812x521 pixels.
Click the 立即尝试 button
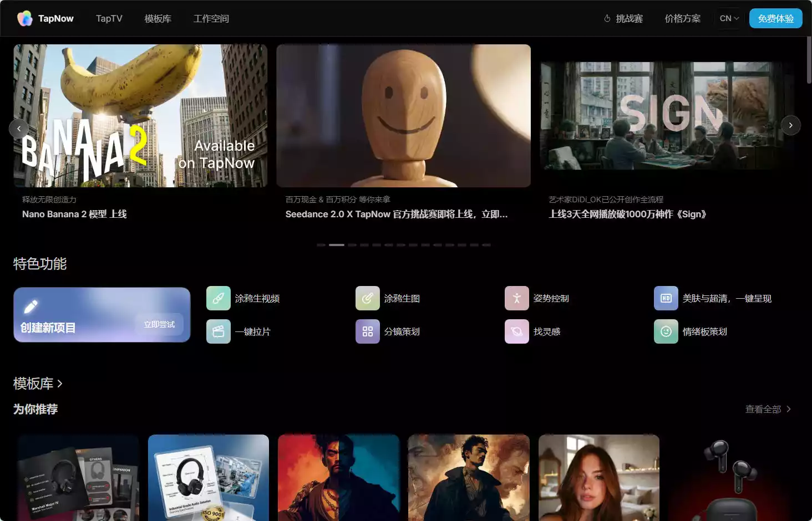(159, 324)
